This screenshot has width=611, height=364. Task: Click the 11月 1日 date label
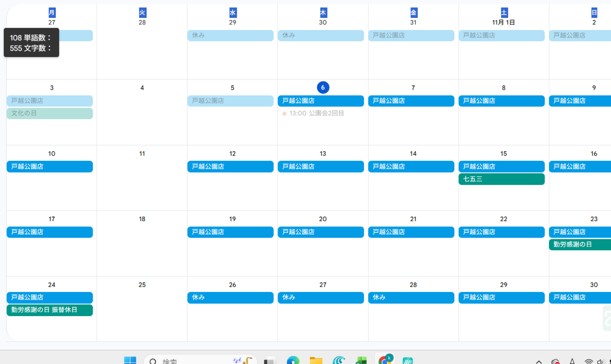[503, 22]
